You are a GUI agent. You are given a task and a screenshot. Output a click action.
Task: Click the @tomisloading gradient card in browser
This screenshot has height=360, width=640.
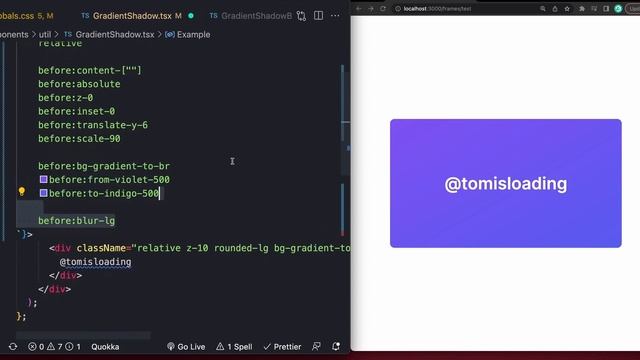(x=506, y=183)
